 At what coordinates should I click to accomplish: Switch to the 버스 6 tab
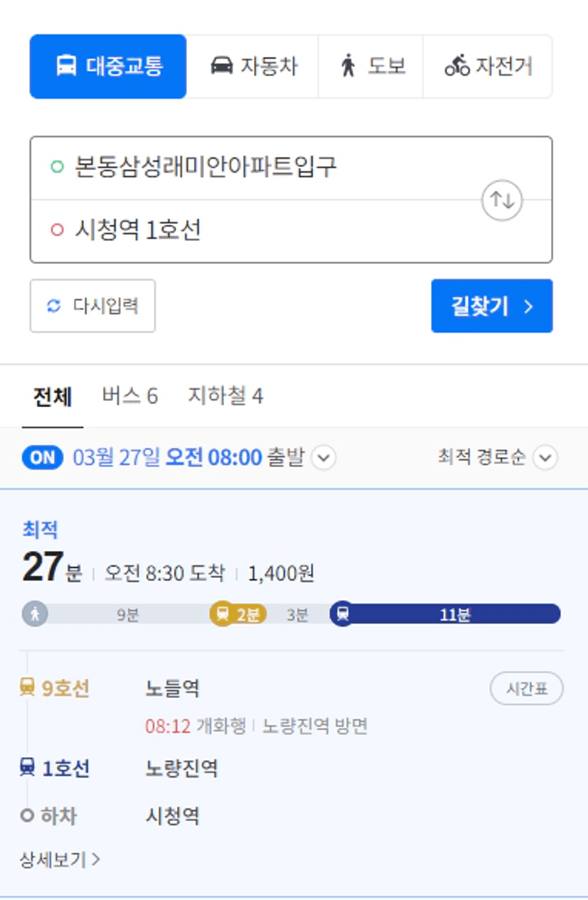click(129, 396)
